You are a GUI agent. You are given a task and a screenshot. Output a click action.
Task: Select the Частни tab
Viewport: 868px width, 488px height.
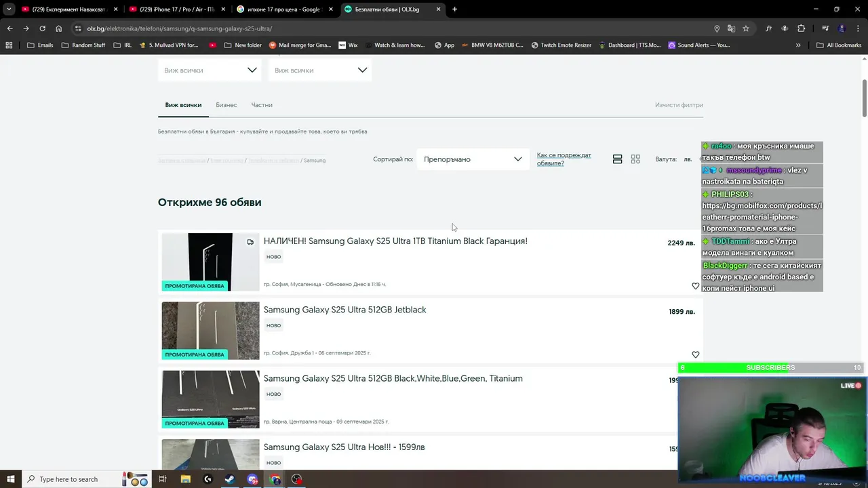262,105
